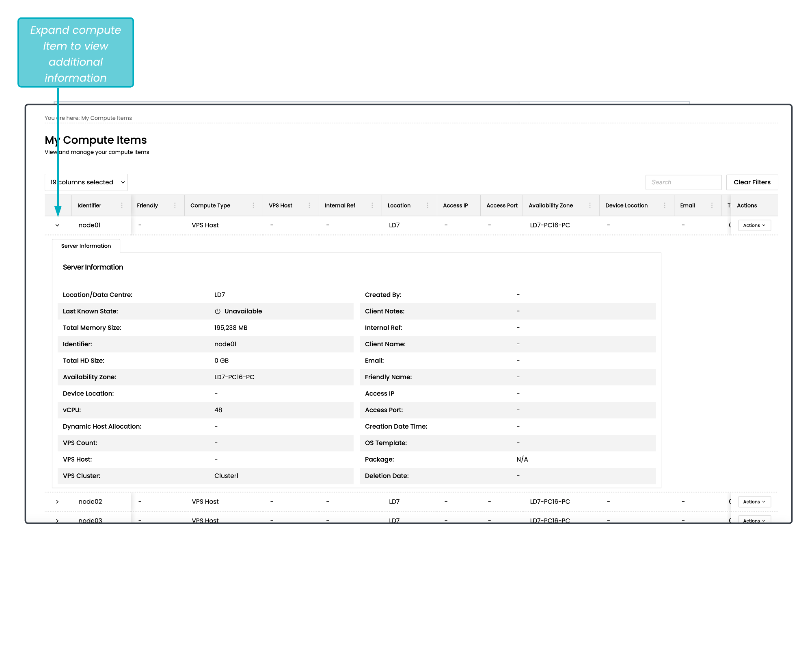The image size is (812, 650).
Task: Open VPS Host column menu icon
Action: tap(309, 205)
